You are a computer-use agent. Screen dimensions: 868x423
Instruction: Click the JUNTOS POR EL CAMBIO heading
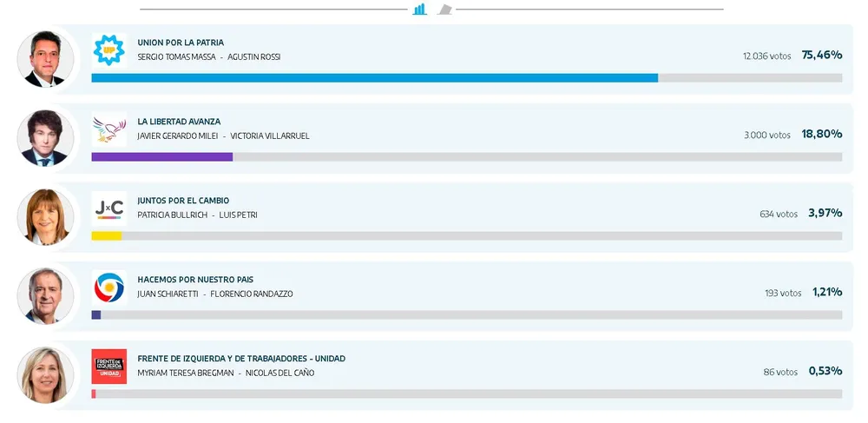183,201
